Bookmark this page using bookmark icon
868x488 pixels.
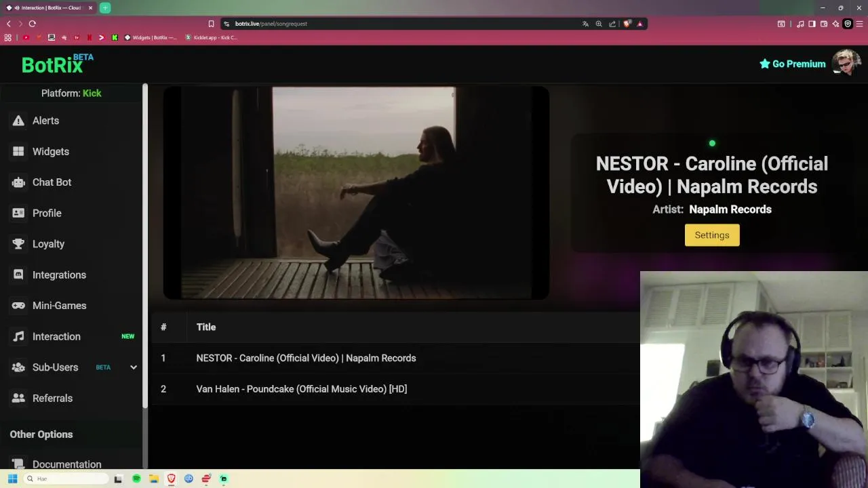(x=211, y=24)
